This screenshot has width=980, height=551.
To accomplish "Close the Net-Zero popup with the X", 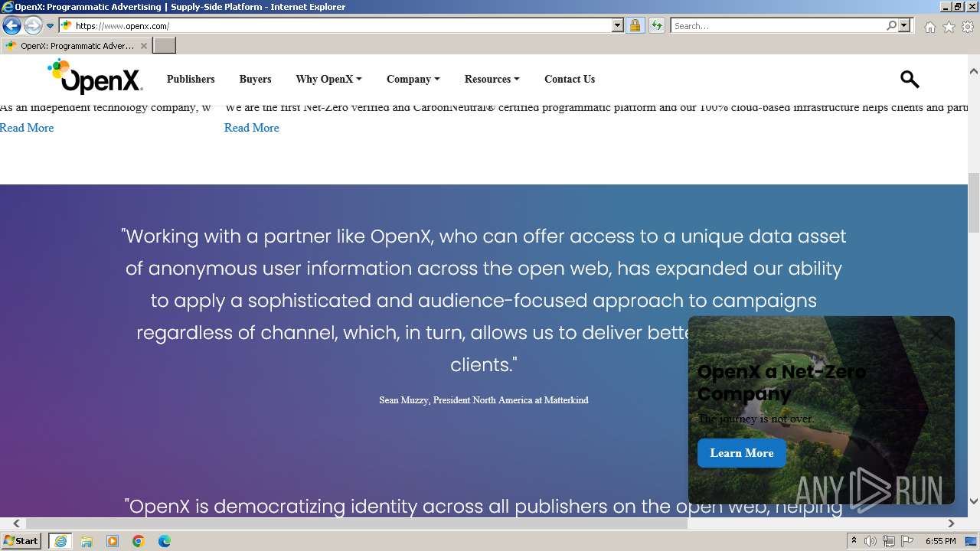I will pos(936,334).
